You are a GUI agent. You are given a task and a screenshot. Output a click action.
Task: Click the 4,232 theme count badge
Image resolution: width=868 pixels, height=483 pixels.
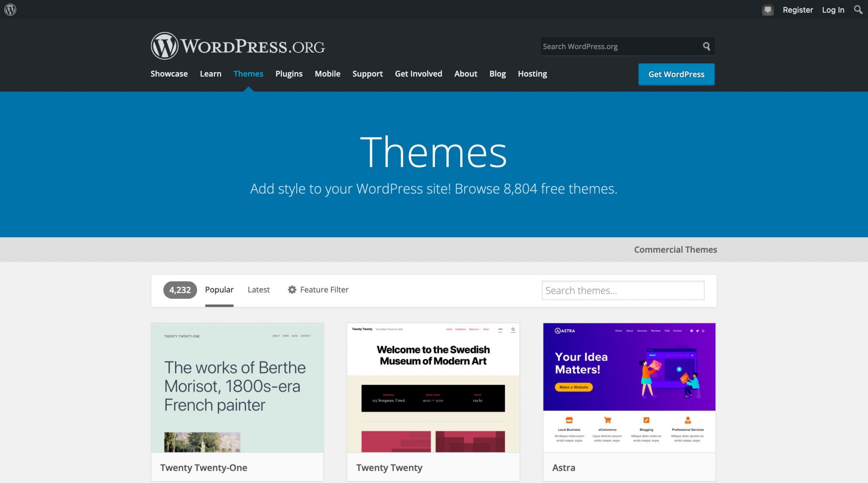[x=180, y=290]
